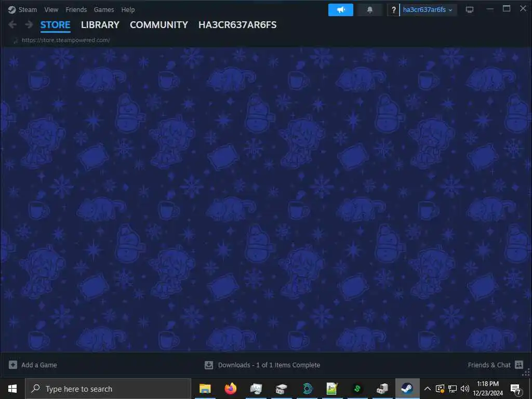Open the Windows Start menu
532x399 pixels.
click(12, 389)
